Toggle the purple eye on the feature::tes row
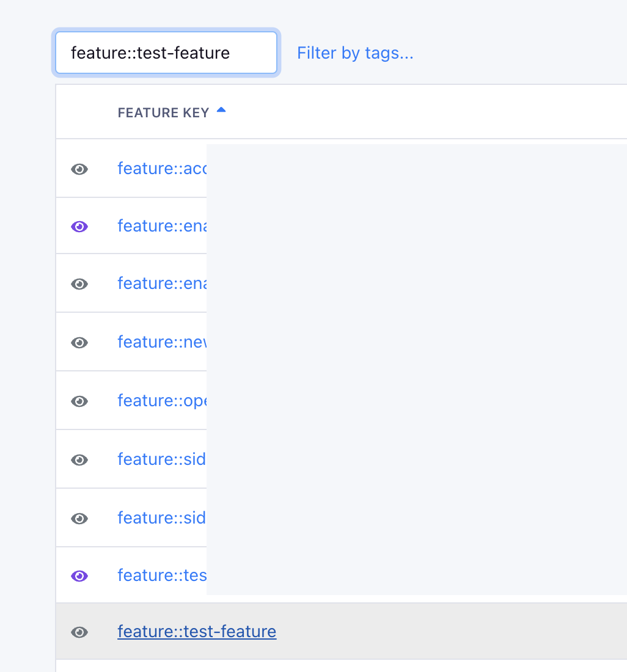 click(79, 575)
